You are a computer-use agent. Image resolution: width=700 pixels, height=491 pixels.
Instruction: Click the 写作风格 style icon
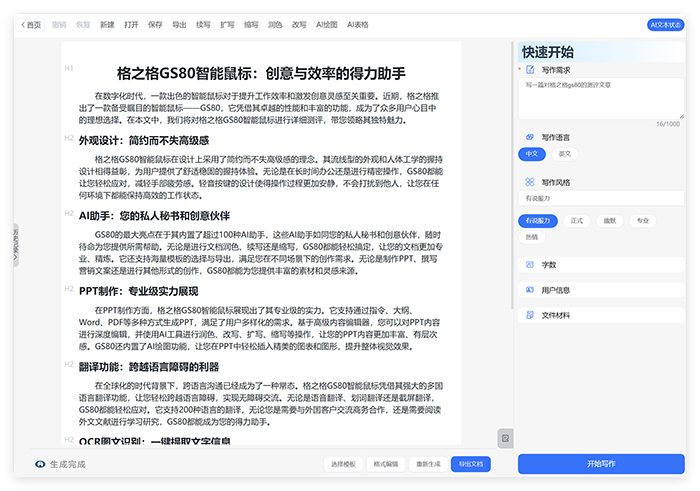coord(528,182)
